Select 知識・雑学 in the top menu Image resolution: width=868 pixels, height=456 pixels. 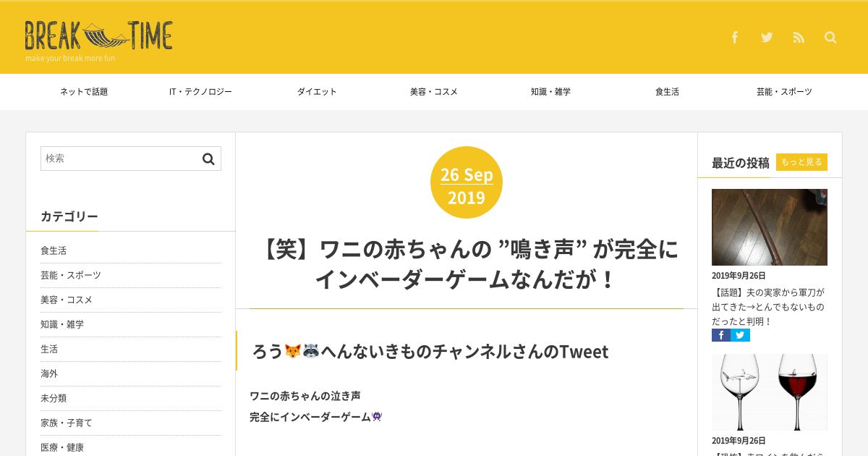coord(550,92)
